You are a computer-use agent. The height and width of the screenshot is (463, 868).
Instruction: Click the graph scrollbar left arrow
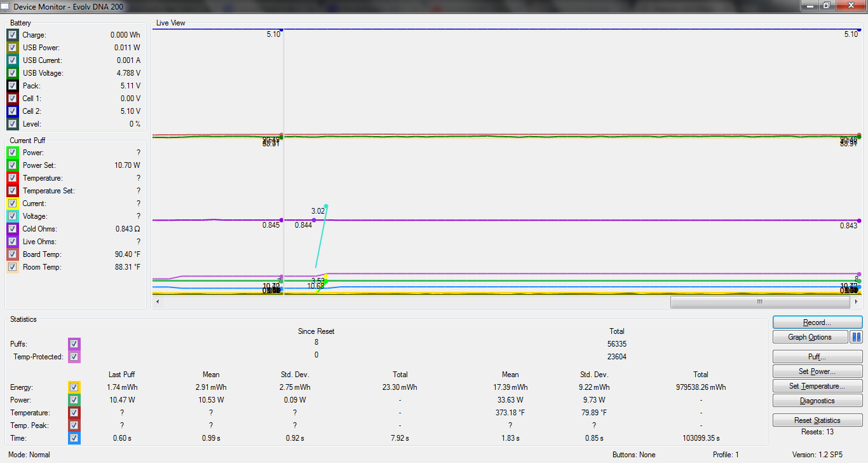click(x=158, y=303)
